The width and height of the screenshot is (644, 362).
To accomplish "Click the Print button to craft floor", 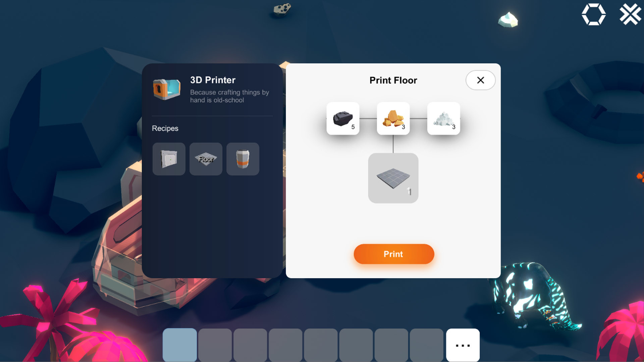I will tap(393, 254).
